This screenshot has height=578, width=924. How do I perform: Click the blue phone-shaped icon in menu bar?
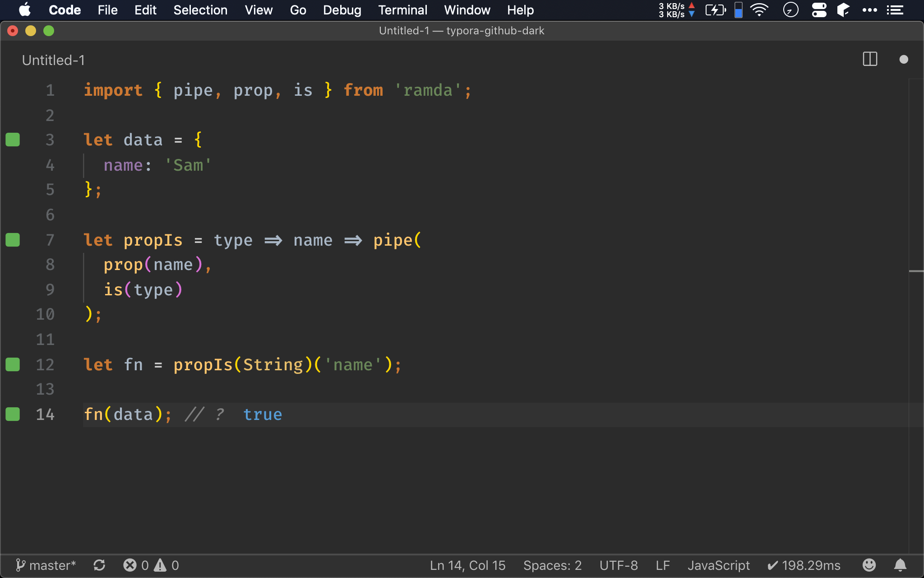pyautogui.click(x=739, y=10)
